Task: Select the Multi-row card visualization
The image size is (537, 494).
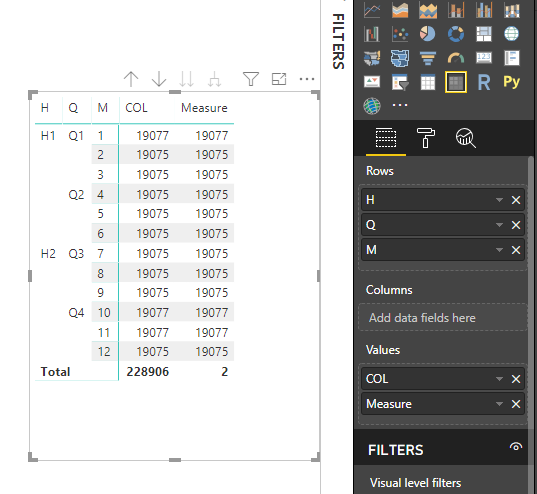Action: tap(512, 58)
